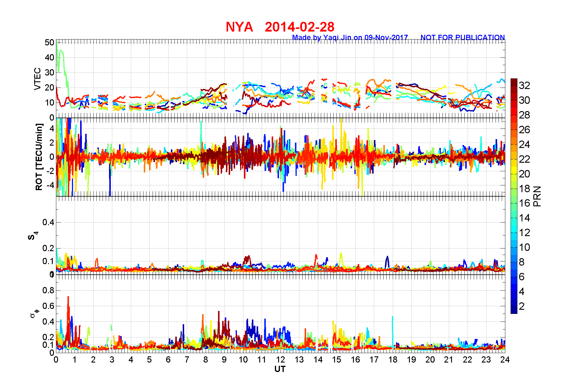Click the plot title "NYA 2014-02-28"
561x392 pixels.
point(280,27)
